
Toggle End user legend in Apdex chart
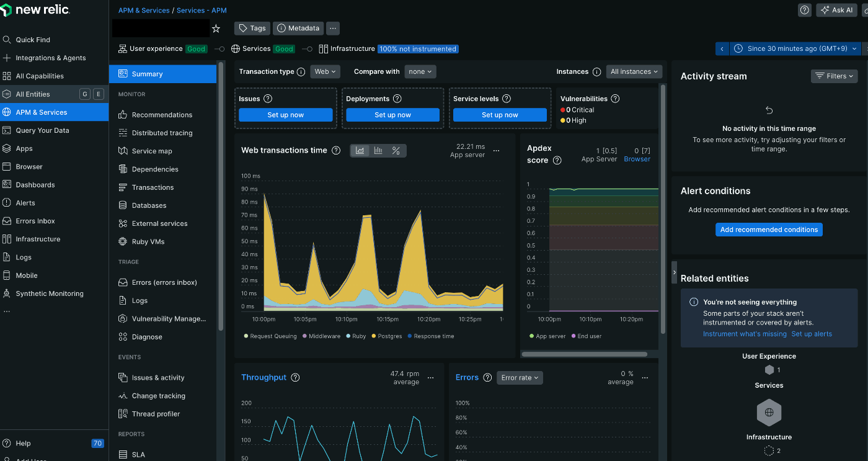tap(586, 336)
